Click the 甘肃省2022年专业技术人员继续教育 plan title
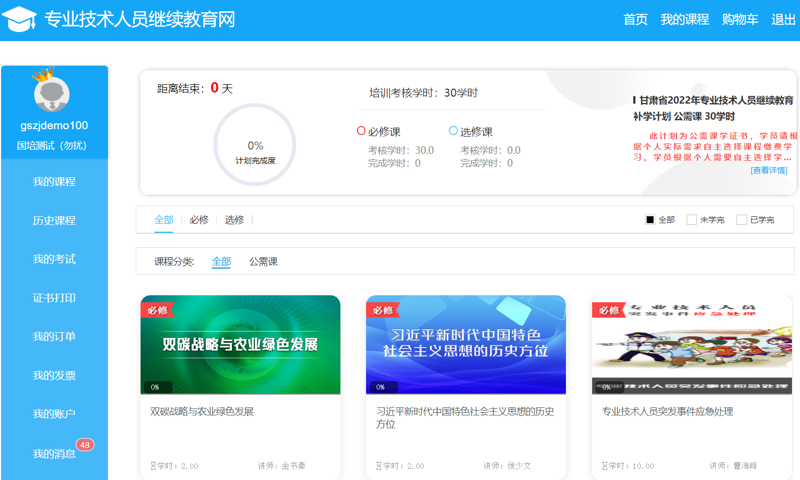800x480 pixels. pos(713,108)
